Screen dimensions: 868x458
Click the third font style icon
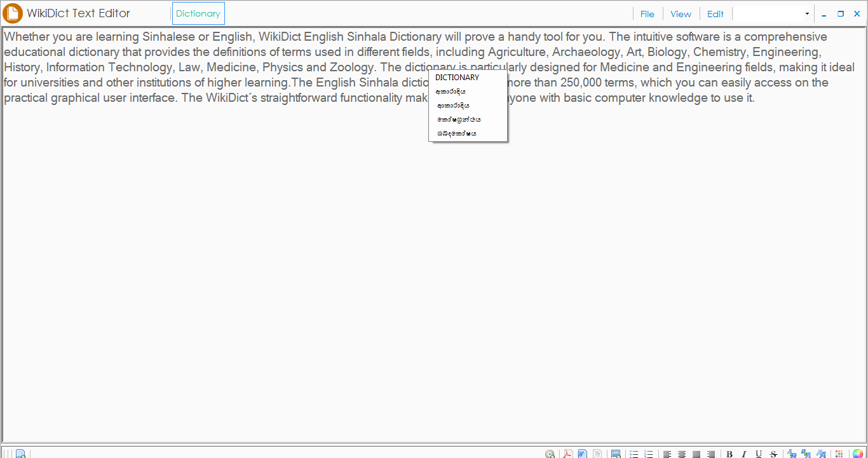pos(821,454)
